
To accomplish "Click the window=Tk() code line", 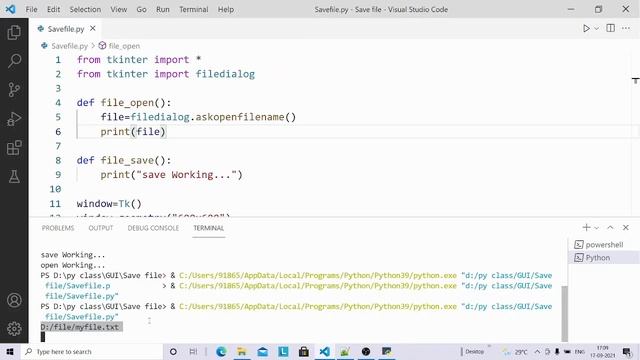I will click(x=109, y=204).
